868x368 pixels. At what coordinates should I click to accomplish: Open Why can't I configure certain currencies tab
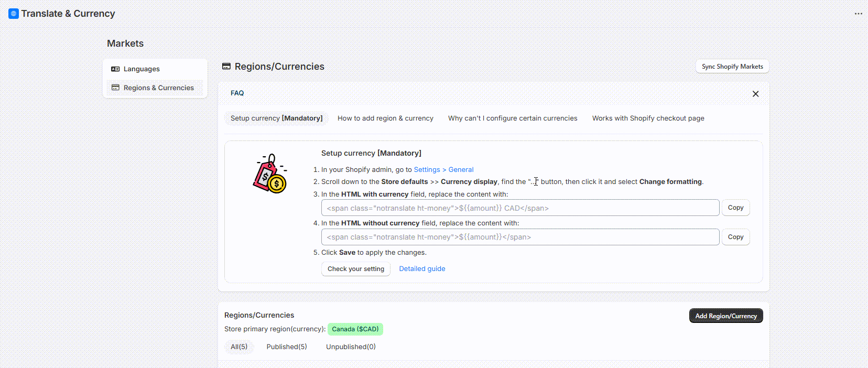(513, 118)
